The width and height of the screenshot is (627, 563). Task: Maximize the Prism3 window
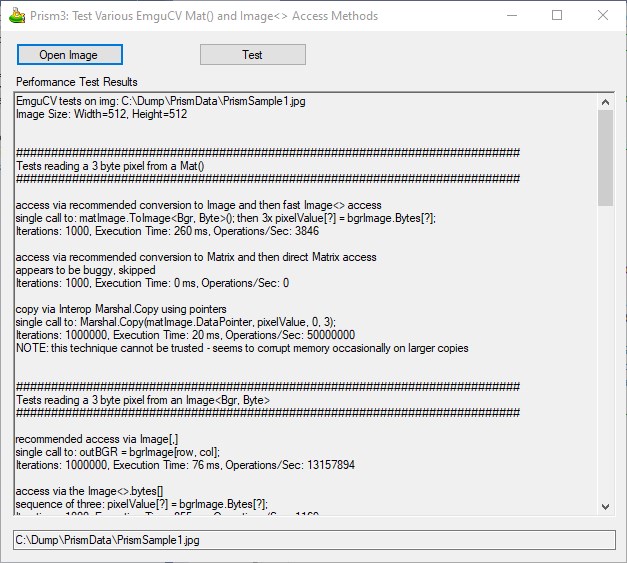point(557,15)
